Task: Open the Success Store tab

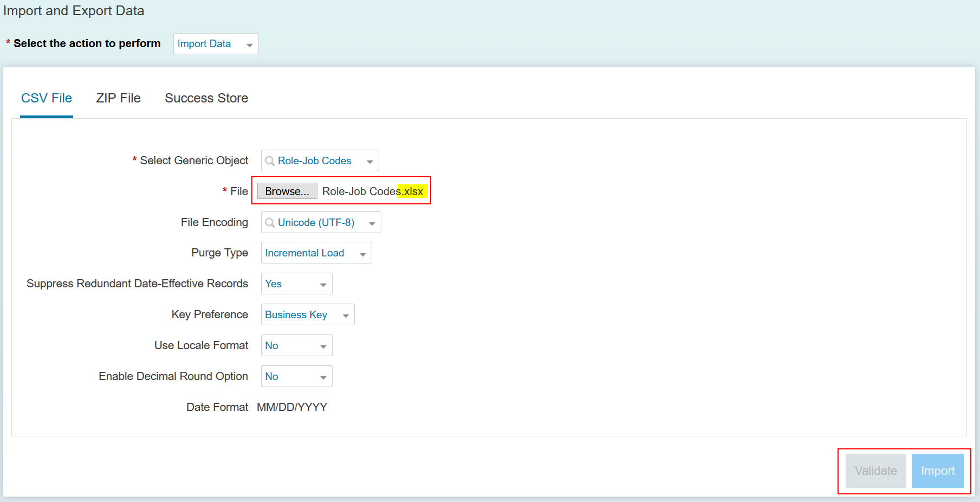Action: [x=206, y=98]
